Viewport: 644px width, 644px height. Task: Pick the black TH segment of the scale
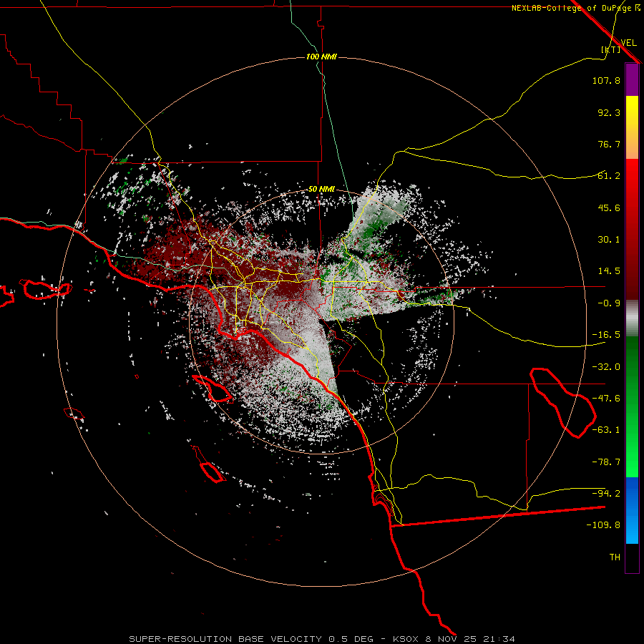pos(632,557)
